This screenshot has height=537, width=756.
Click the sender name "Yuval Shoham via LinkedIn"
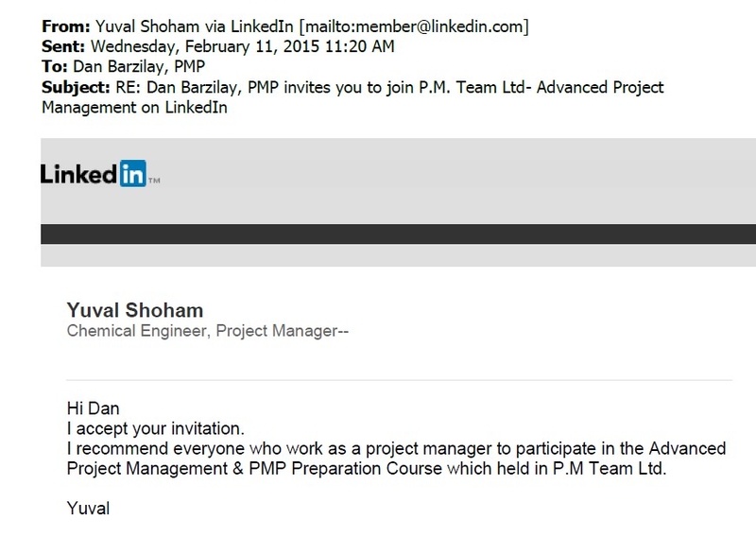tap(195, 26)
